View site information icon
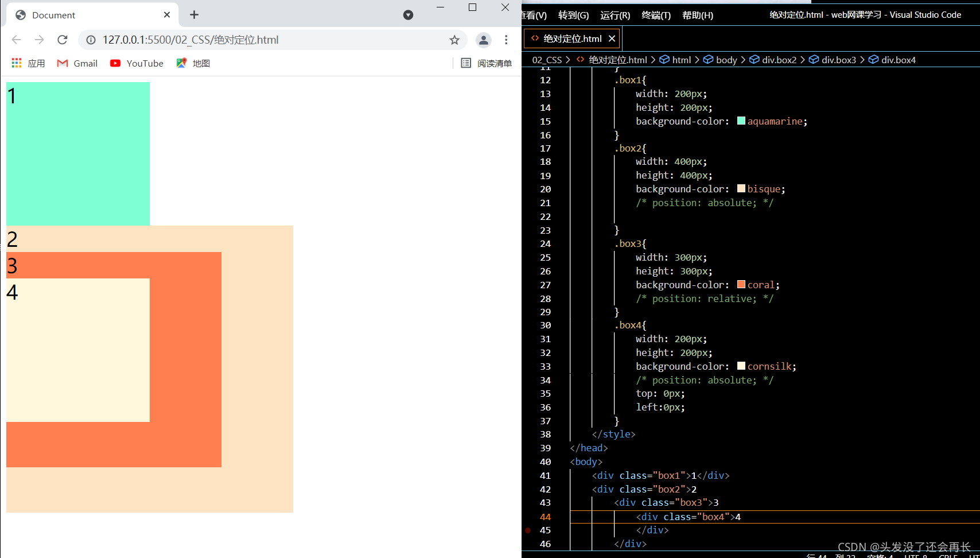 click(91, 40)
